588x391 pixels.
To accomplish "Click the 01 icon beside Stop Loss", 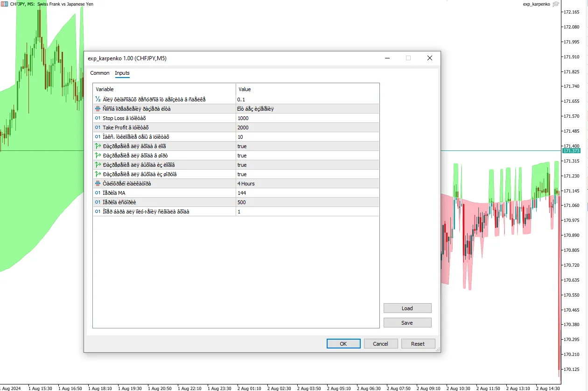I will (x=98, y=118).
